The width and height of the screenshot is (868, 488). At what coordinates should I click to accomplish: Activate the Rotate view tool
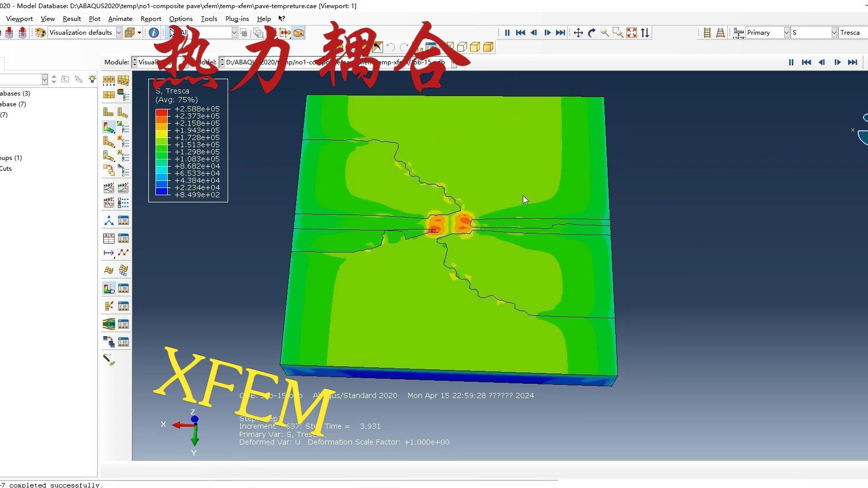coord(592,32)
